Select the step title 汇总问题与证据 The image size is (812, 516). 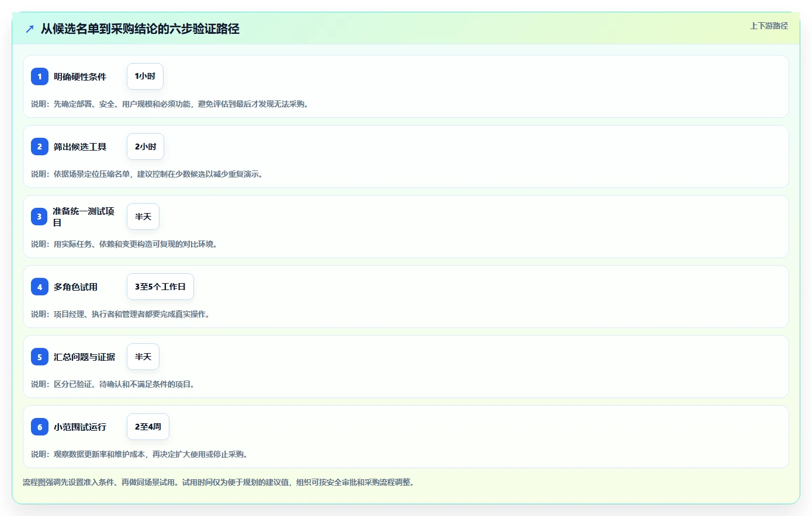pos(84,357)
